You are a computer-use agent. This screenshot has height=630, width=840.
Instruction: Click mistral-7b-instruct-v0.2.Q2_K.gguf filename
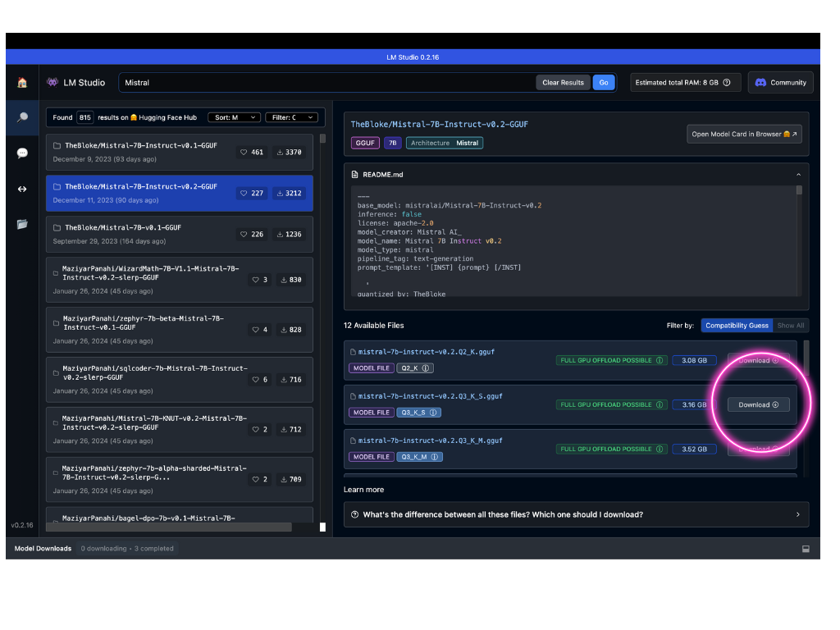(426, 352)
